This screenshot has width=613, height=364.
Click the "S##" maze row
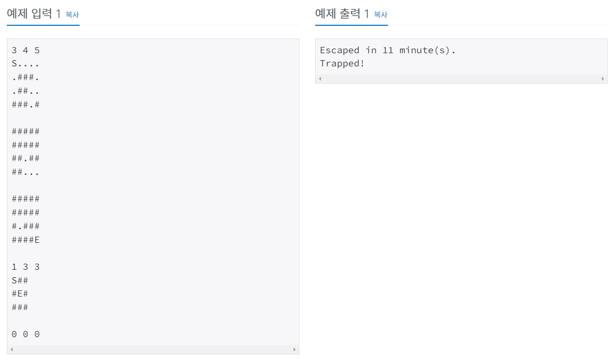pos(20,280)
